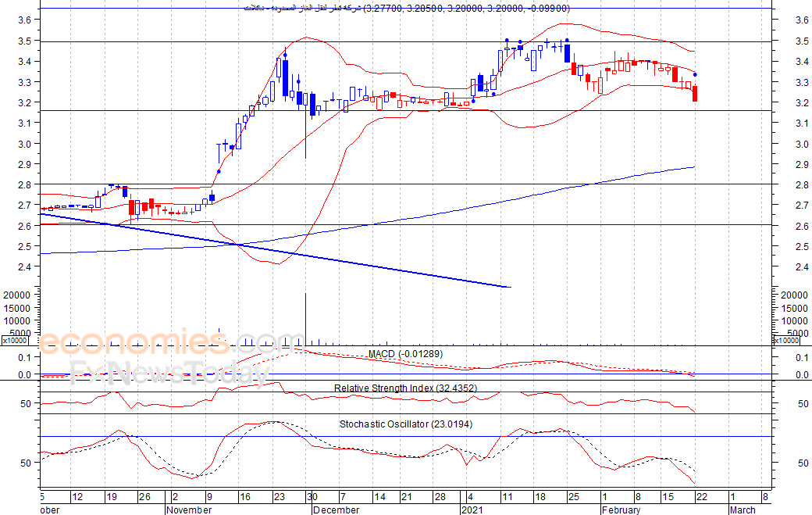This screenshot has height=515, width=812.
Task: Click the date label 21 in December
Action: tap(407, 497)
